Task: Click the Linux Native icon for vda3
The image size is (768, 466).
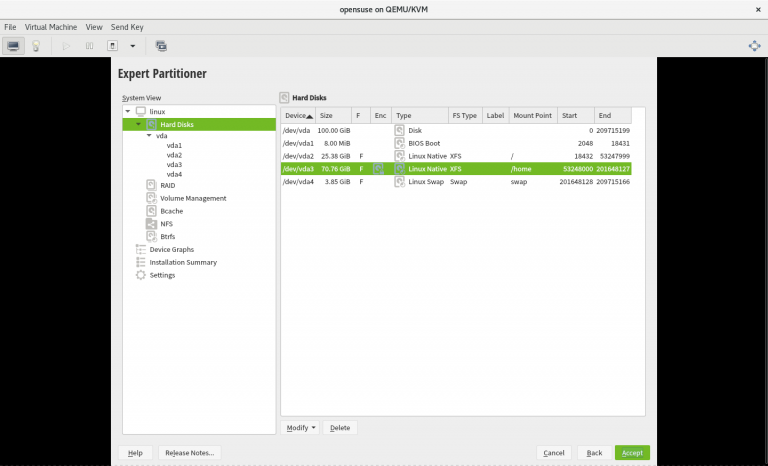Action: 400,169
